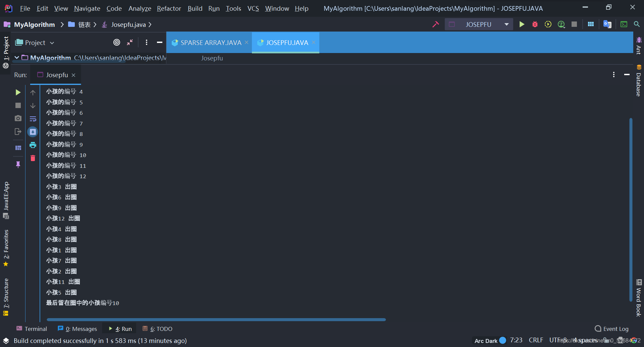The image size is (644, 347).
Task: Run with coverage icon in toolbar
Action: pos(548,24)
